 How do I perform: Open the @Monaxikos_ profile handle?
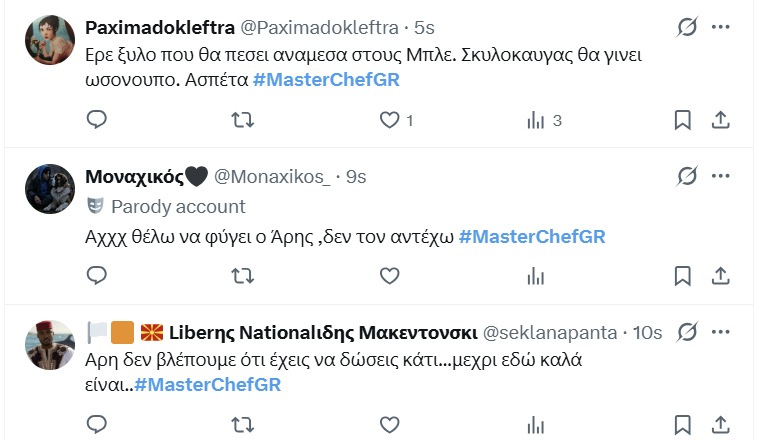pos(272,177)
